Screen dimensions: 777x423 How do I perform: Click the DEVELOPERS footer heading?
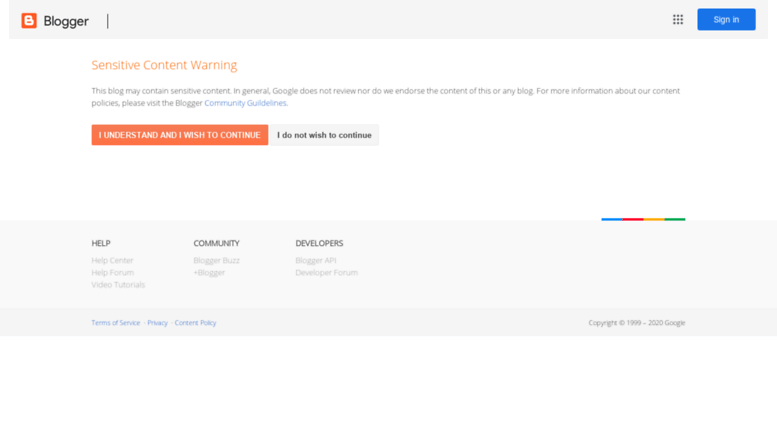pos(319,243)
